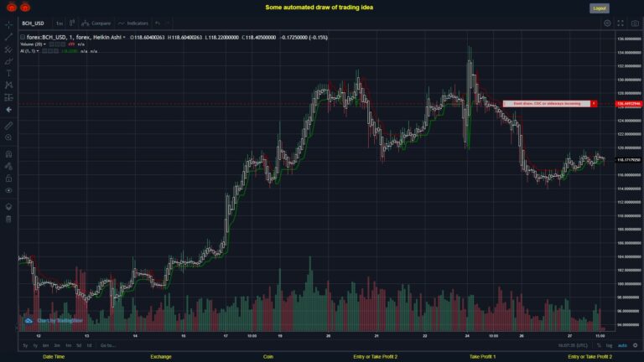Toggle log scale mode

609,345
